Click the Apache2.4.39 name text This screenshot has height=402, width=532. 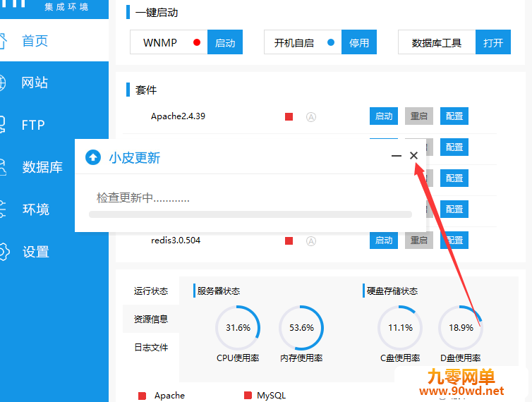pyautogui.click(x=178, y=116)
